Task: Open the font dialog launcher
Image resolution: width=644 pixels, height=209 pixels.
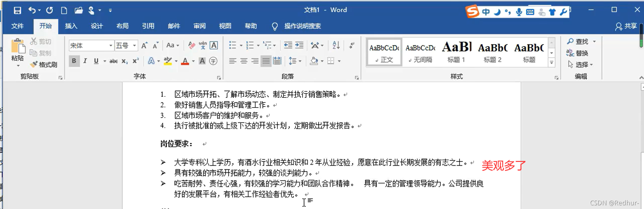Action: (219, 78)
